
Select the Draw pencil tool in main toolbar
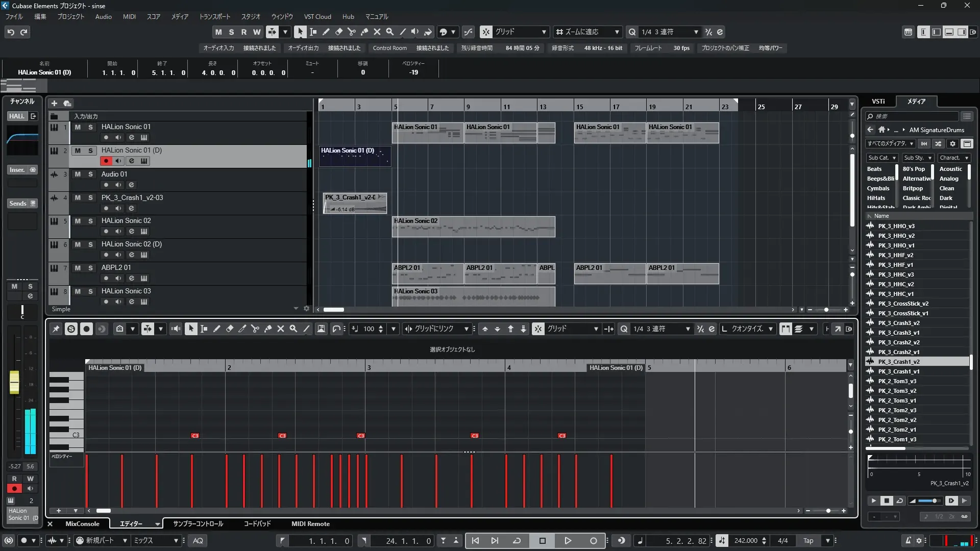click(x=326, y=32)
